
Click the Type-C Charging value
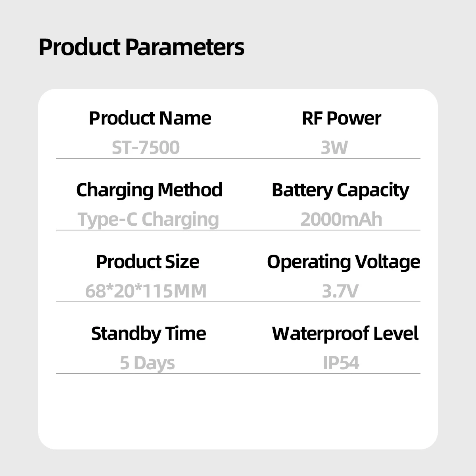pos(148,219)
